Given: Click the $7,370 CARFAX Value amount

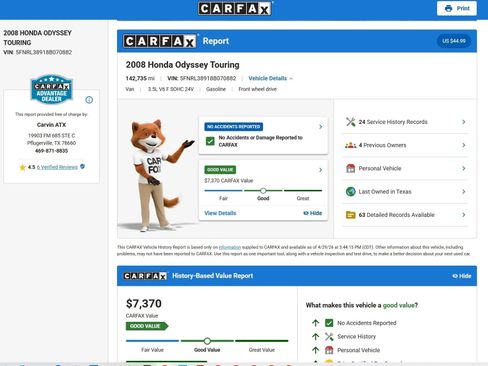Looking at the screenshot, I should click(x=144, y=304).
